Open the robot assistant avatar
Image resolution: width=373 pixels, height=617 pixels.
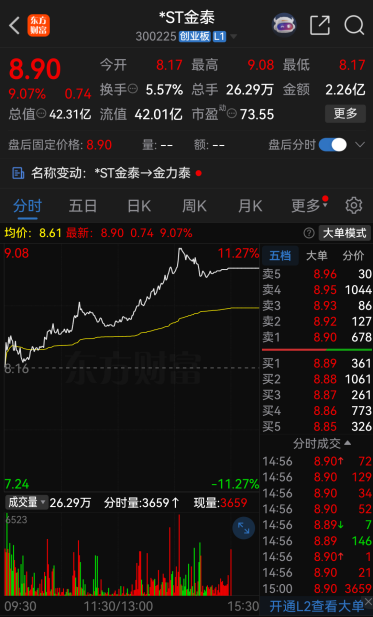click(x=284, y=25)
